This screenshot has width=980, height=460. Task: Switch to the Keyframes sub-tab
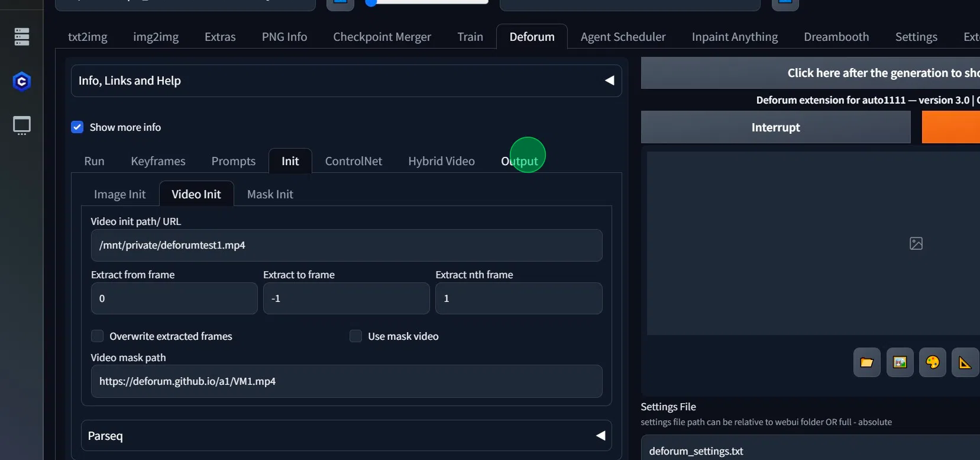point(158,161)
